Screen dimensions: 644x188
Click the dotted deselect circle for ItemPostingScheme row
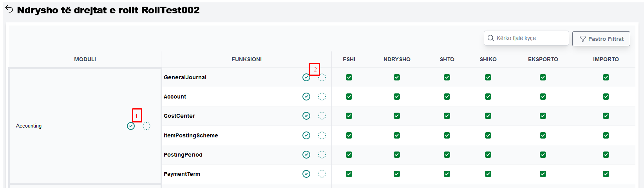point(322,135)
